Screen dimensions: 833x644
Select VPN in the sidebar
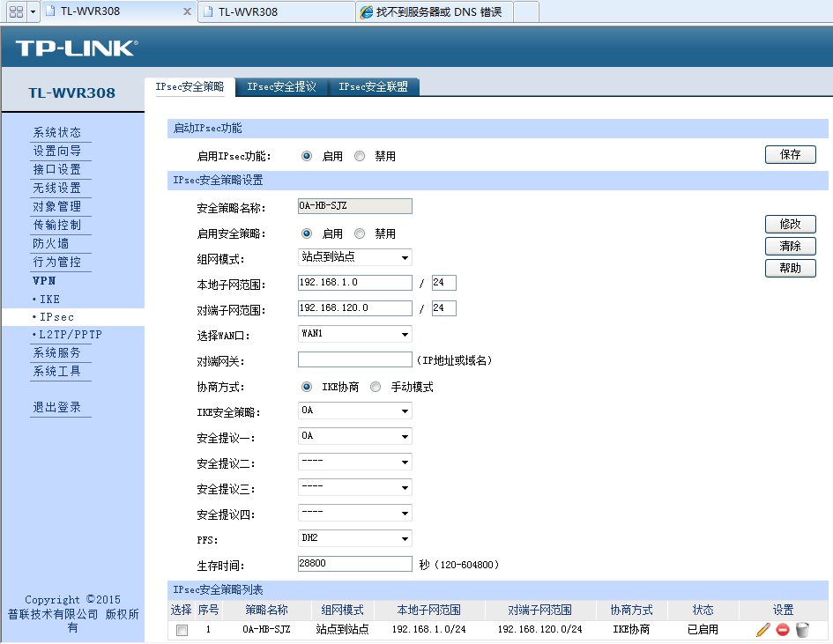[44, 281]
